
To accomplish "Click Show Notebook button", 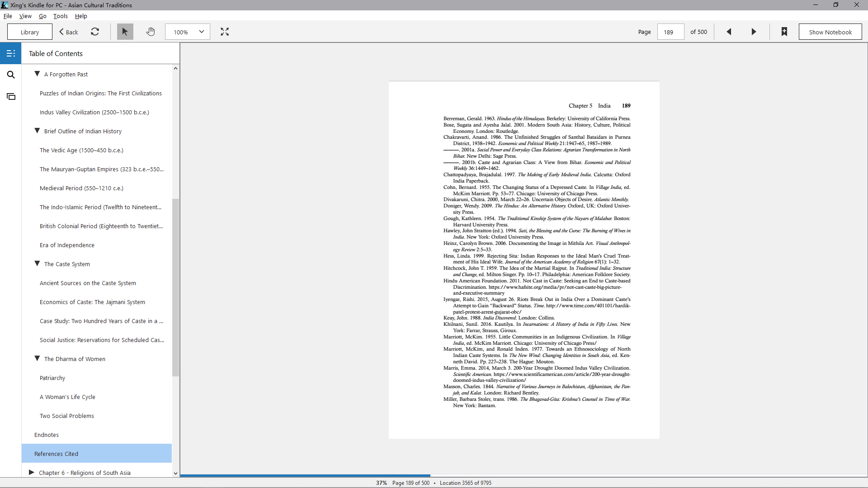I will [x=830, y=32].
